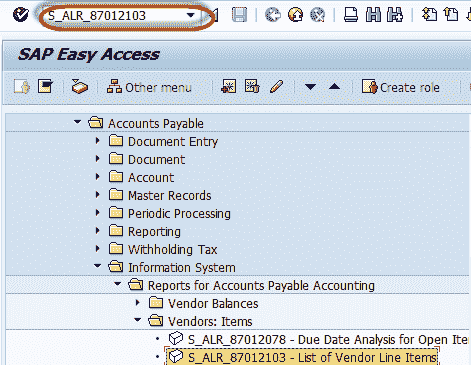Collapse the Accounts Payable node
This screenshot has height=365, width=471.
coord(77,122)
